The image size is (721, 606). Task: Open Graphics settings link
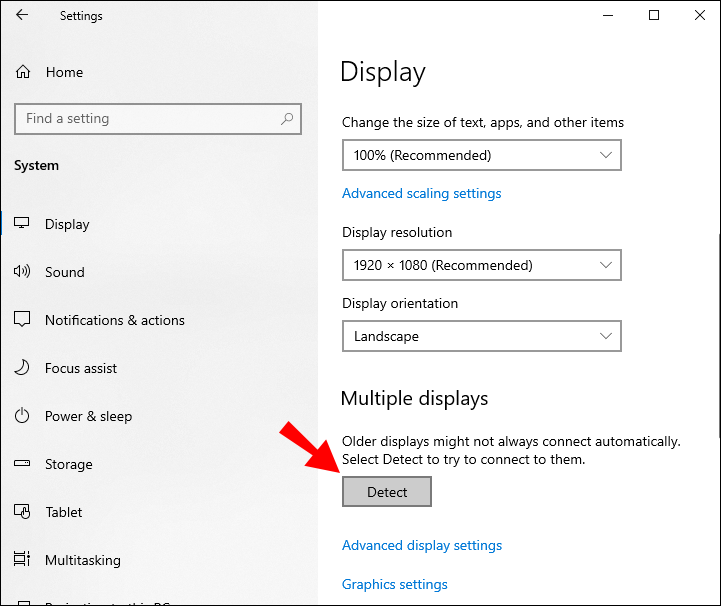point(395,584)
